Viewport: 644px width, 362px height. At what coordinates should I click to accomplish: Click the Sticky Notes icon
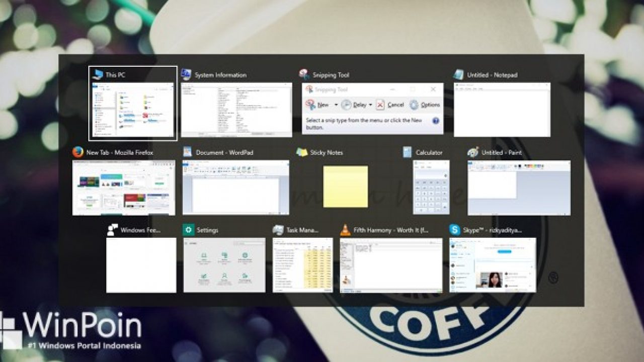[302, 152]
